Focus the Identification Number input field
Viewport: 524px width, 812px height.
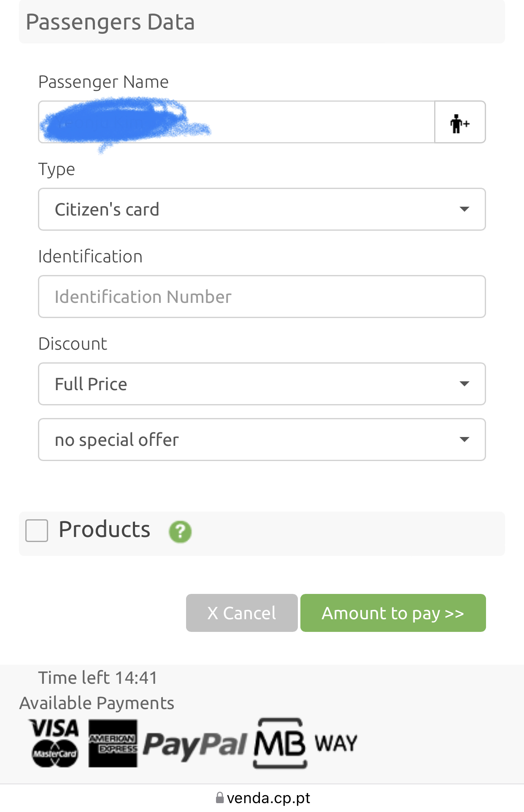click(x=262, y=297)
